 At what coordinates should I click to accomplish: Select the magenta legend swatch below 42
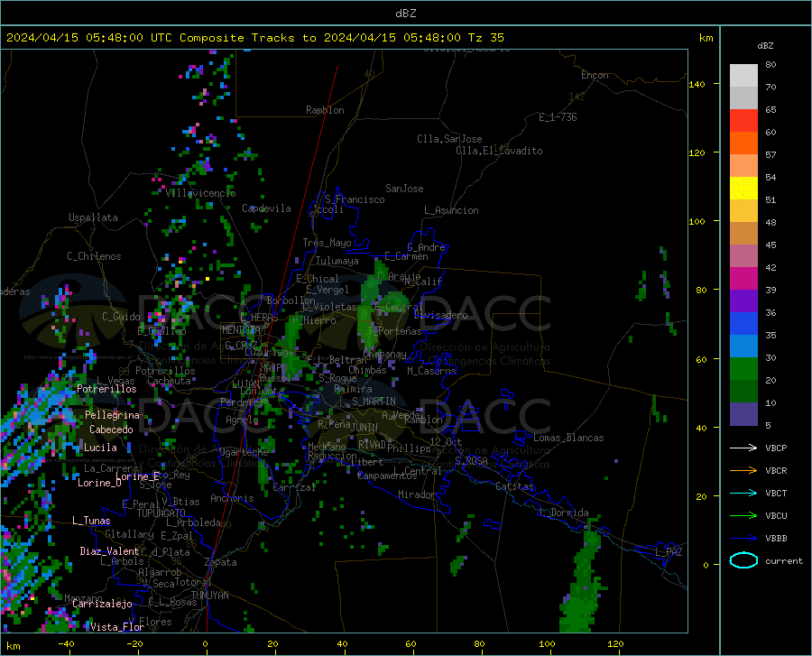pyautogui.click(x=743, y=279)
